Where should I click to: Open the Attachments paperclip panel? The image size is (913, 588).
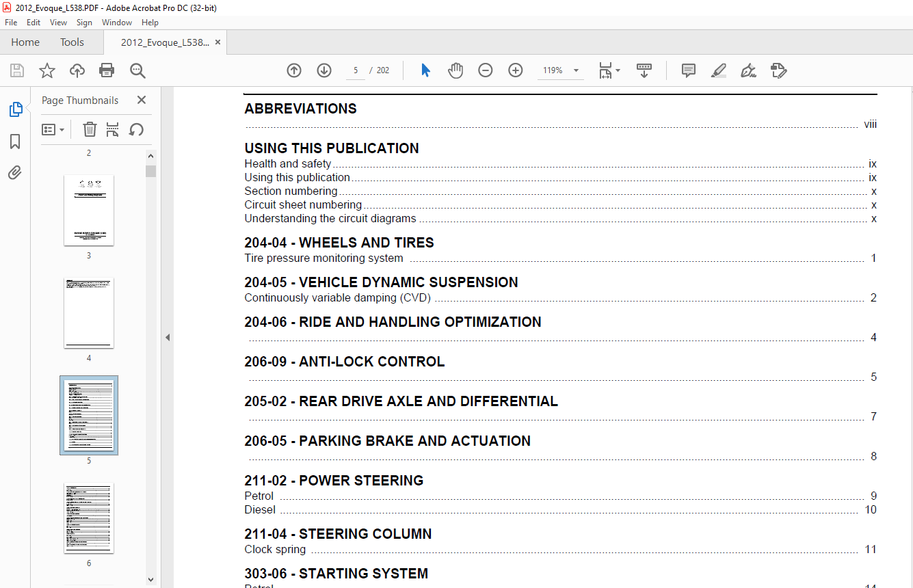[x=15, y=172]
